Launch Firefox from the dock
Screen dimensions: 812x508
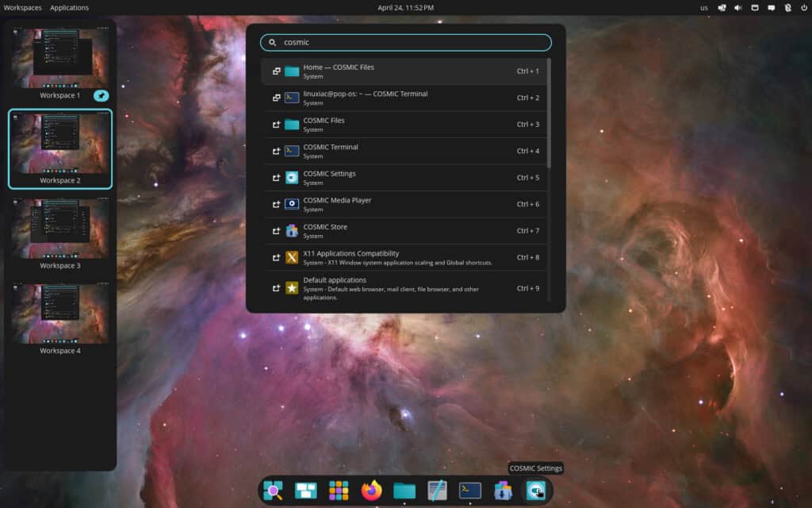370,491
